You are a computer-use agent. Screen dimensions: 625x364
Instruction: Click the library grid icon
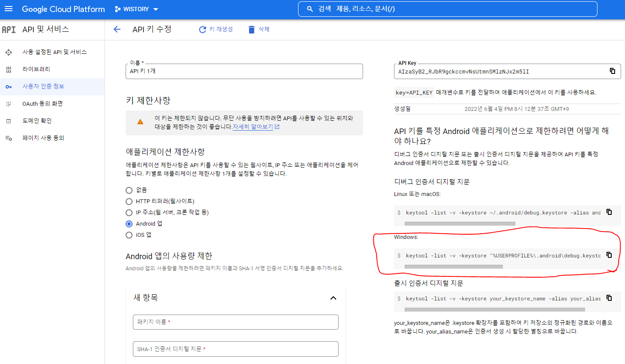(9, 70)
